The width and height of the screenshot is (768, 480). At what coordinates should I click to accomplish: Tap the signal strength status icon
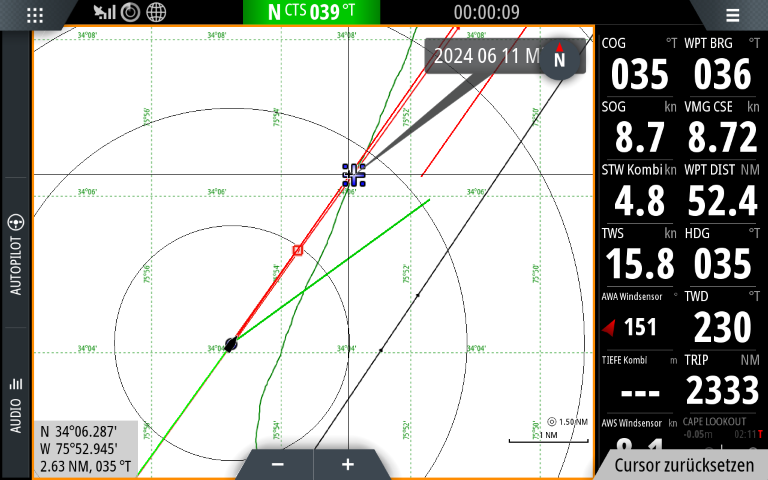tap(104, 13)
